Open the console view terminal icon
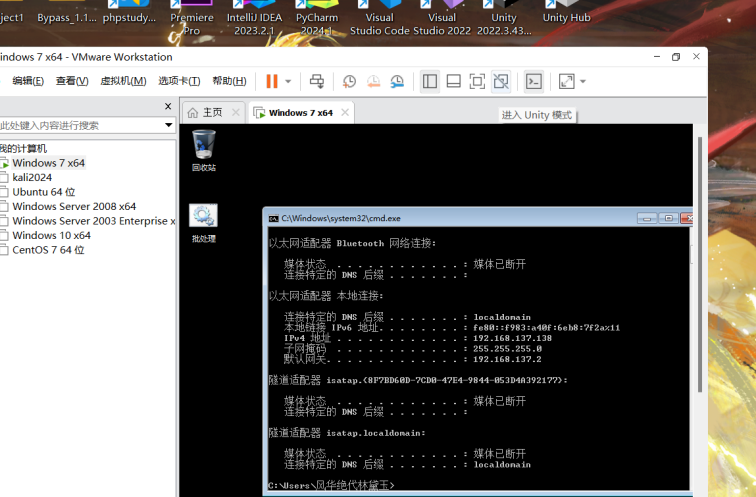 pyautogui.click(x=534, y=81)
